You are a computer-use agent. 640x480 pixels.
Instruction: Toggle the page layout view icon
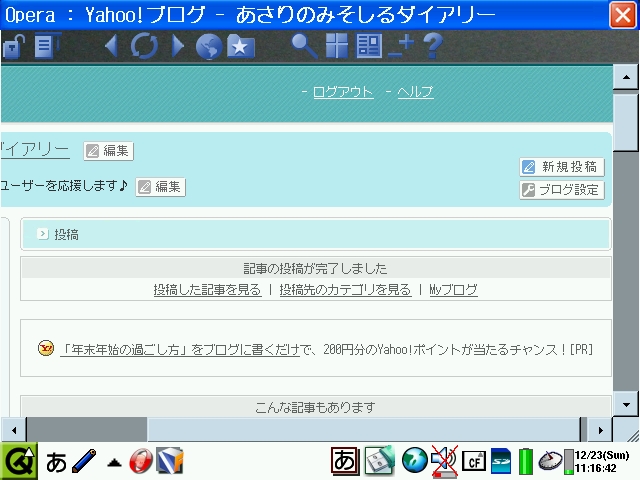click(369, 46)
